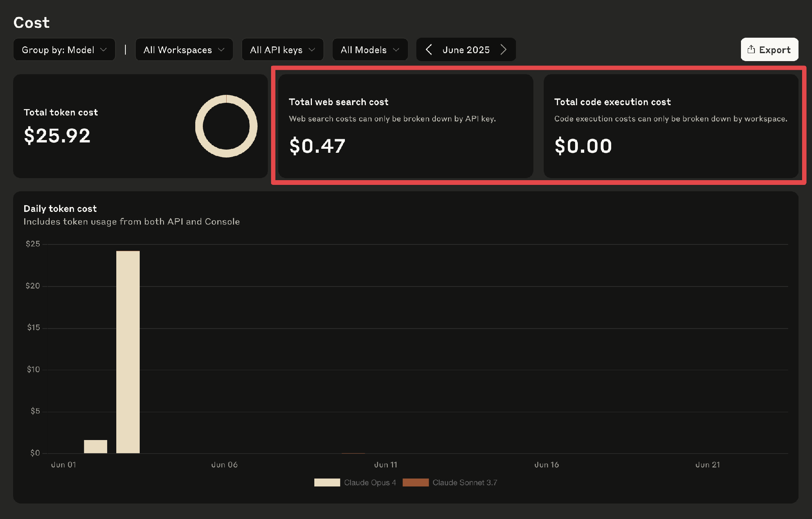
Task: Open the All Workspaces filter dropdown
Action: (184, 50)
